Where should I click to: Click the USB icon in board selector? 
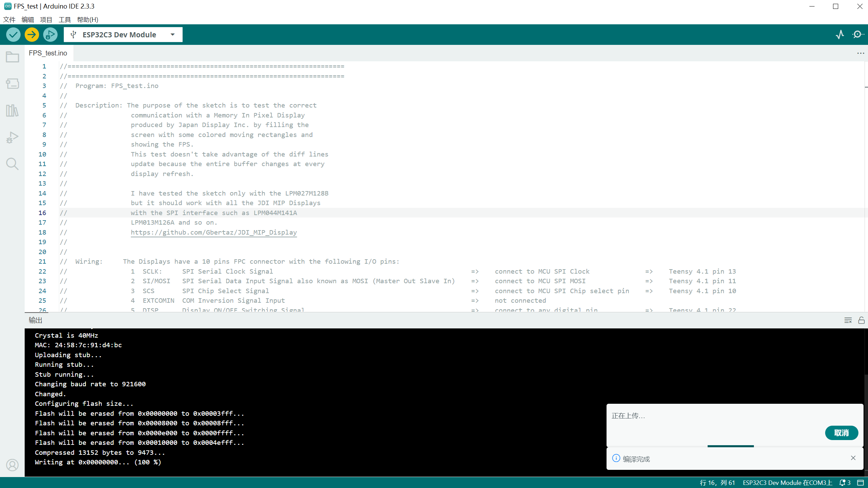pos(73,35)
